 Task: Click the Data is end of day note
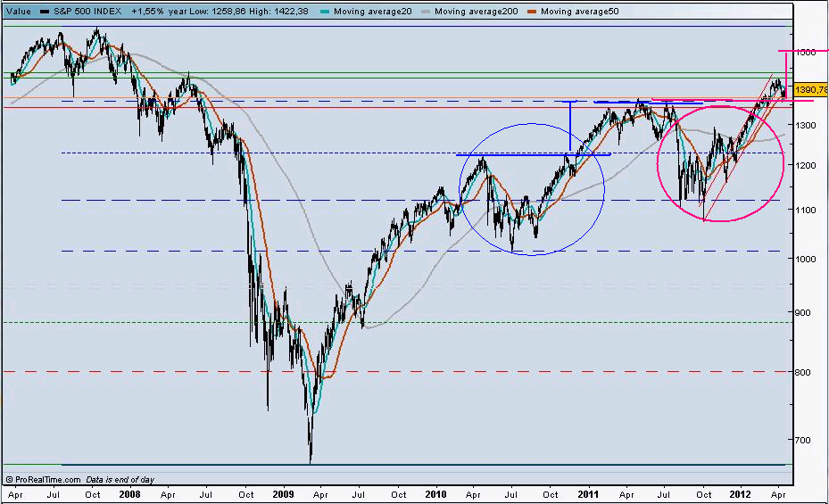[x=120, y=480]
